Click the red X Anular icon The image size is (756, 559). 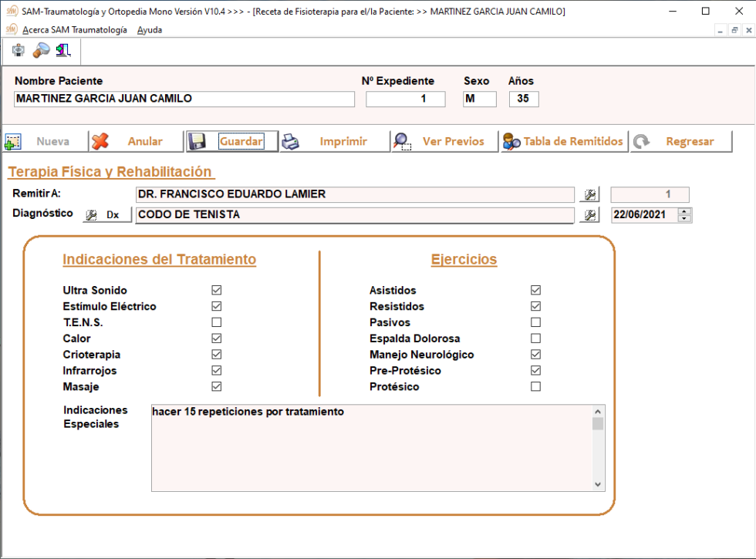pyautogui.click(x=100, y=141)
